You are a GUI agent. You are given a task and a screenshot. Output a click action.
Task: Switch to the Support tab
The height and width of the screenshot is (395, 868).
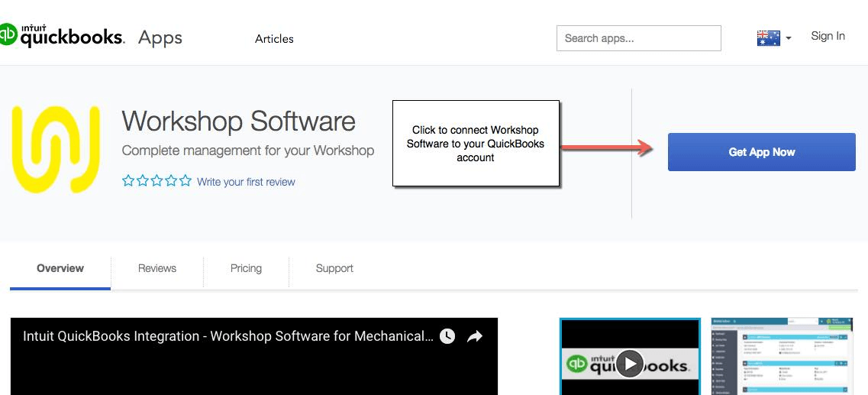[x=334, y=269]
